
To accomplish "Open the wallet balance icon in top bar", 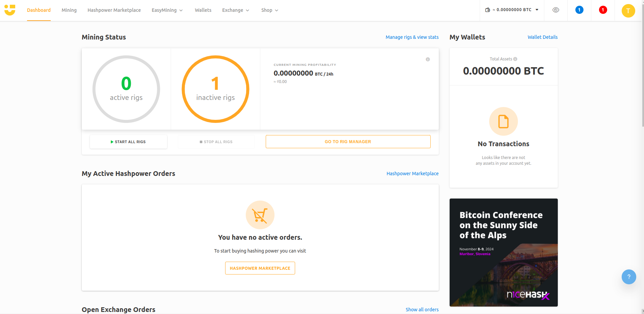I will [x=487, y=10].
